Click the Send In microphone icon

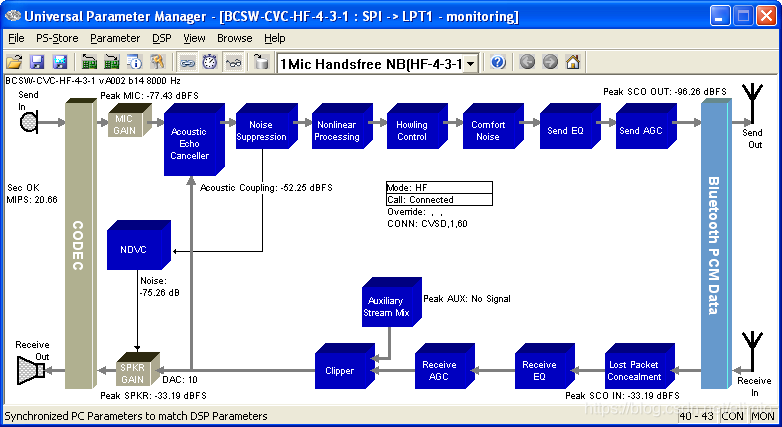(x=28, y=123)
